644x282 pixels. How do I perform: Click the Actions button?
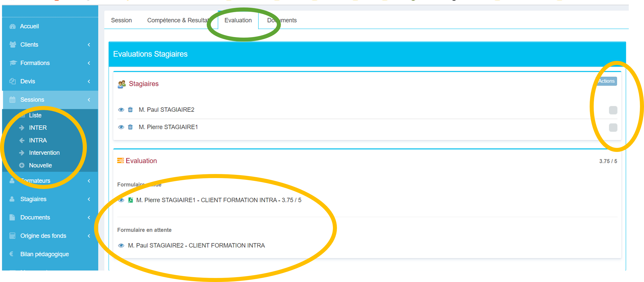tap(606, 81)
